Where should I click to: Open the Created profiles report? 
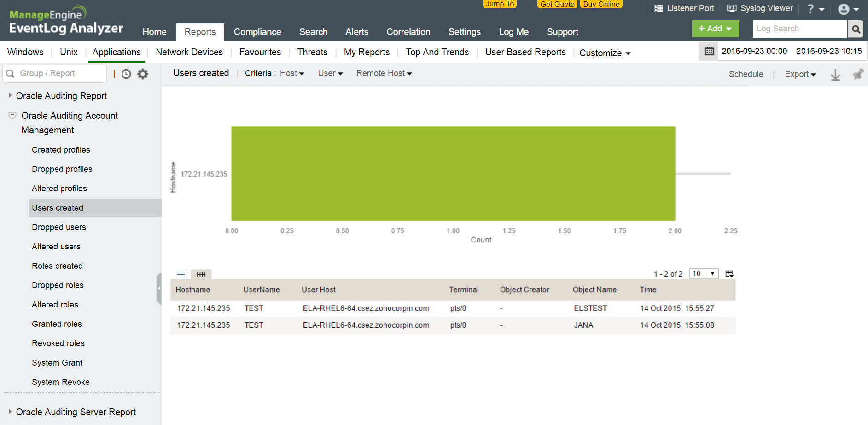61,150
